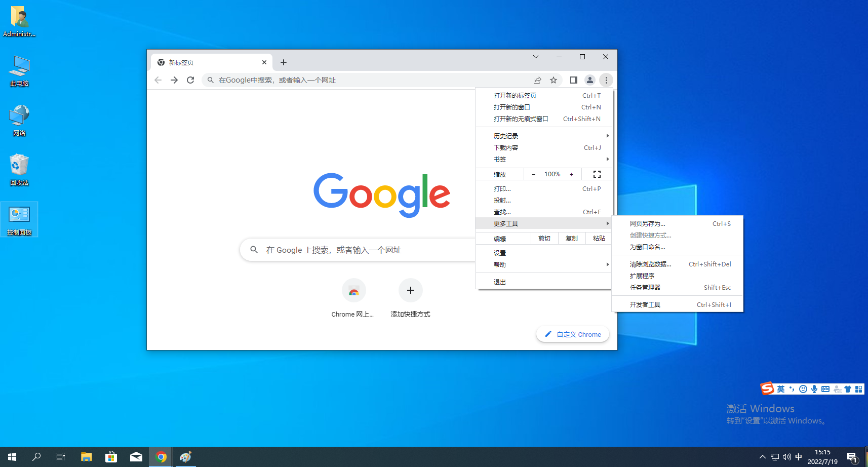The width and height of the screenshot is (868, 467).
Task: Open 任务管理器 from submenu
Action: click(x=678, y=287)
